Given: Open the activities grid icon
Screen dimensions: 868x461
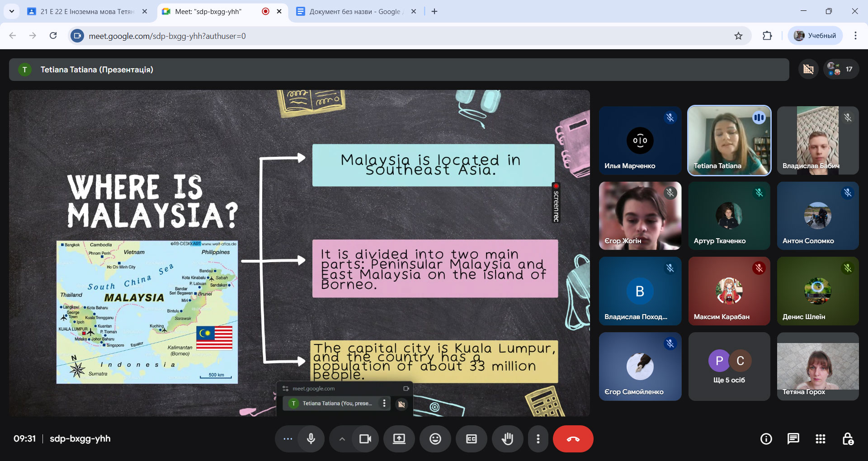Looking at the screenshot, I should click(x=820, y=439).
